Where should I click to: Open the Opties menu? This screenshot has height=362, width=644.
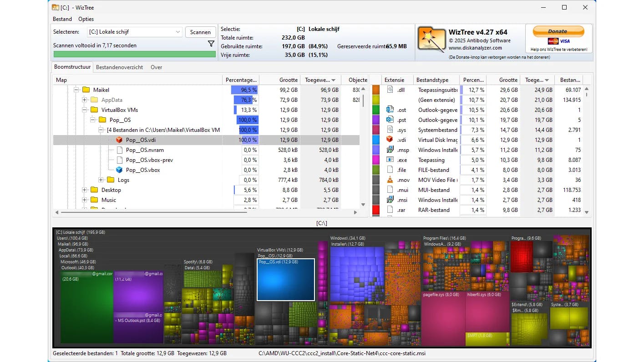(86, 19)
